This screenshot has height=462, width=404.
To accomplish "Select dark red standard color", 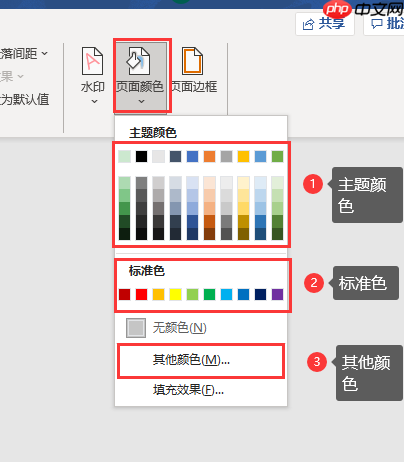I will pyautogui.click(x=124, y=294).
